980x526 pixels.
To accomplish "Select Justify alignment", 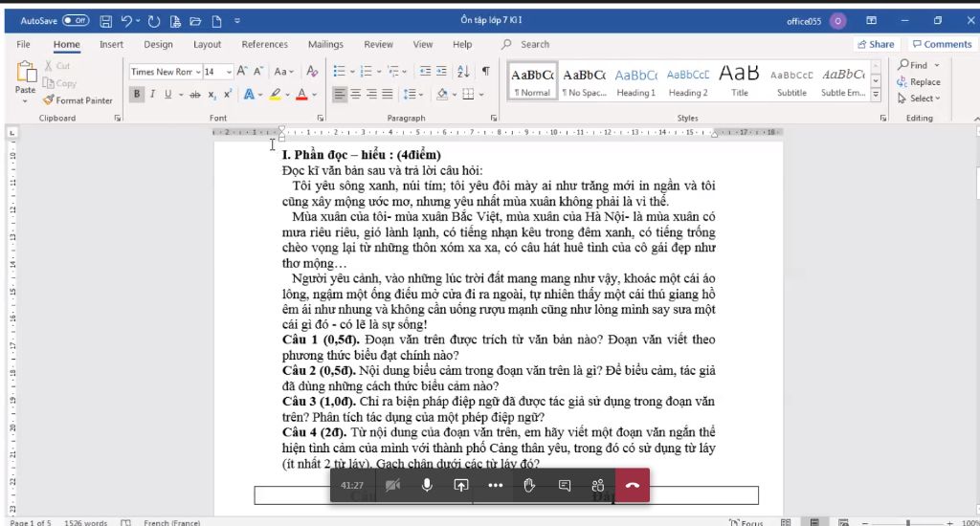I will point(388,95).
